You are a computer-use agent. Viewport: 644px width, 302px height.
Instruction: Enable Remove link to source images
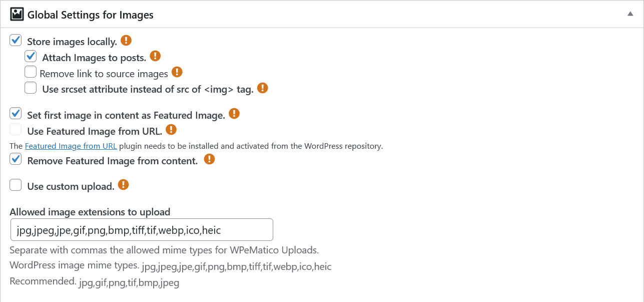click(x=31, y=72)
